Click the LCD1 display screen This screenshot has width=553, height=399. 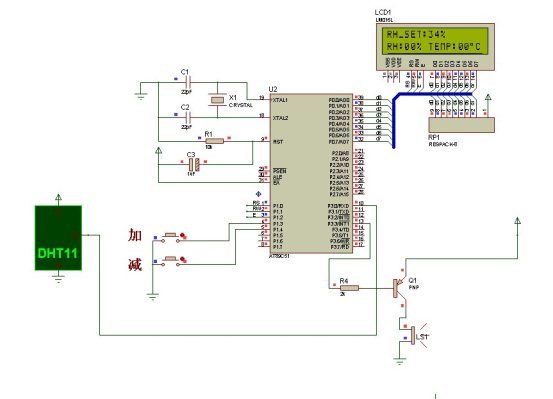coord(435,41)
